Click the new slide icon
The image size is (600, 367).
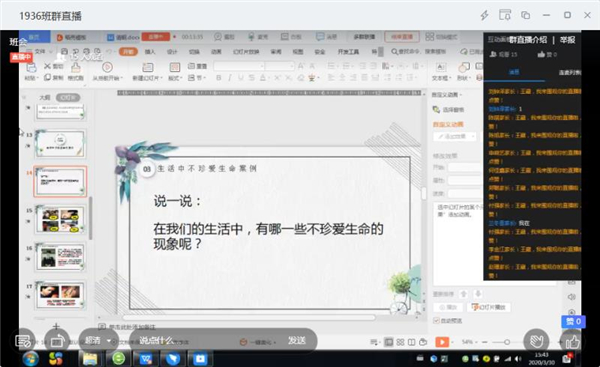[148, 67]
